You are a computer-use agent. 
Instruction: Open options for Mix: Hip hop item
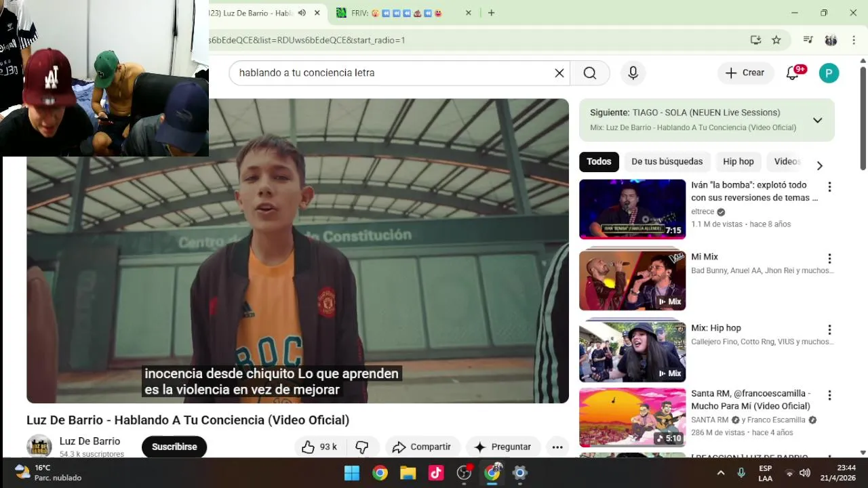click(829, 330)
